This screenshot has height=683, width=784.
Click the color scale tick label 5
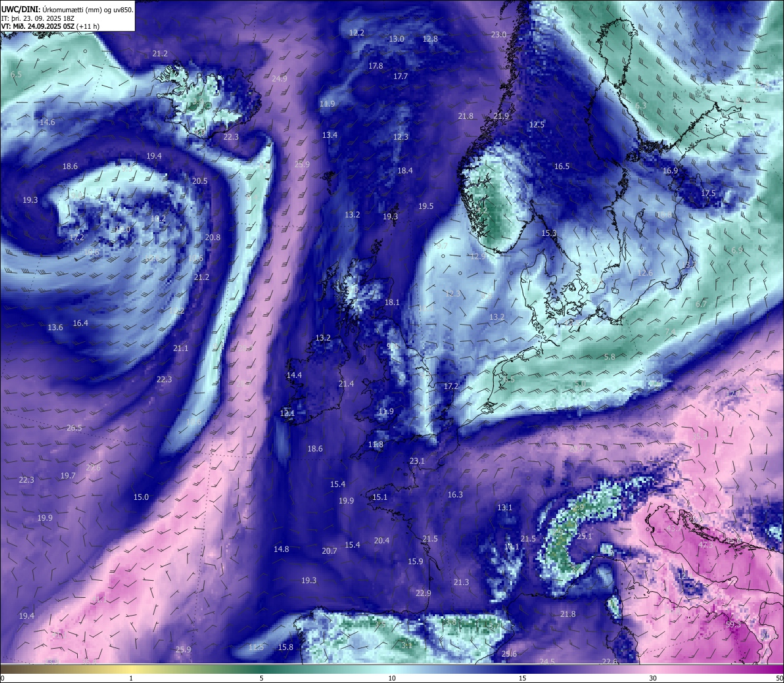[x=262, y=678]
